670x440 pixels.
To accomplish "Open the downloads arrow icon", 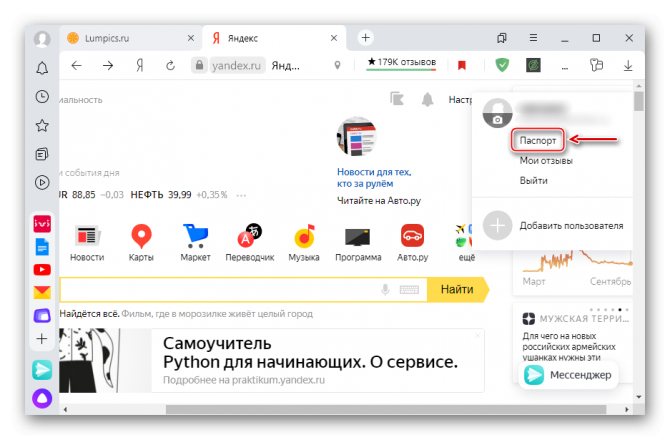I will click(x=628, y=65).
